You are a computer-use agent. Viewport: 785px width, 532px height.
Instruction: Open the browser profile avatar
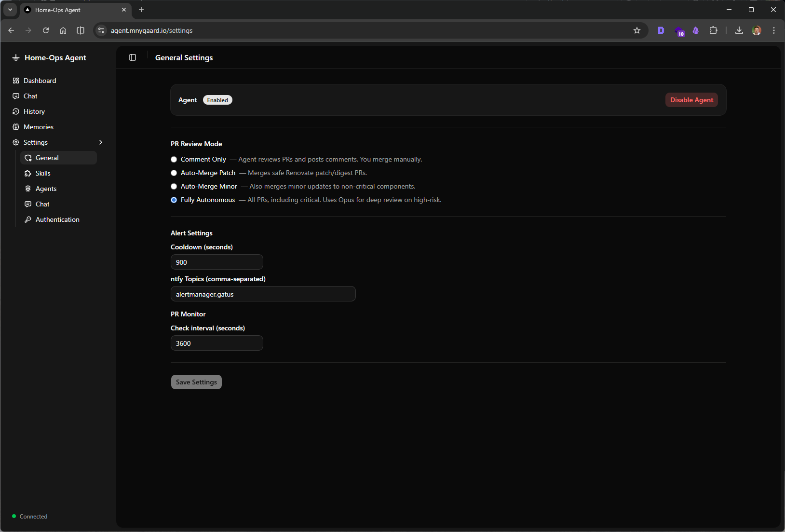tap(757, 30)
